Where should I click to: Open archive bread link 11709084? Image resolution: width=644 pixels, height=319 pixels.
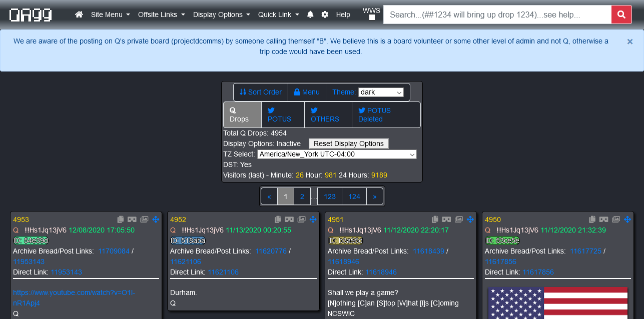coord(115,251)
